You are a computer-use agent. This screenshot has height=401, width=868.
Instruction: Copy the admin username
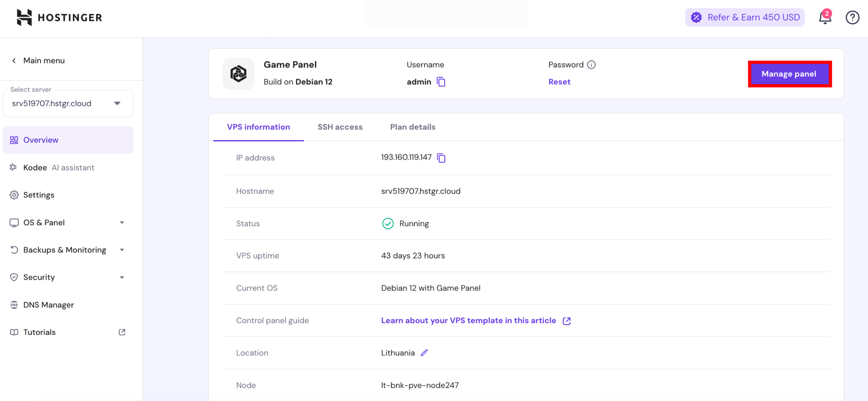tap(441, 82)
